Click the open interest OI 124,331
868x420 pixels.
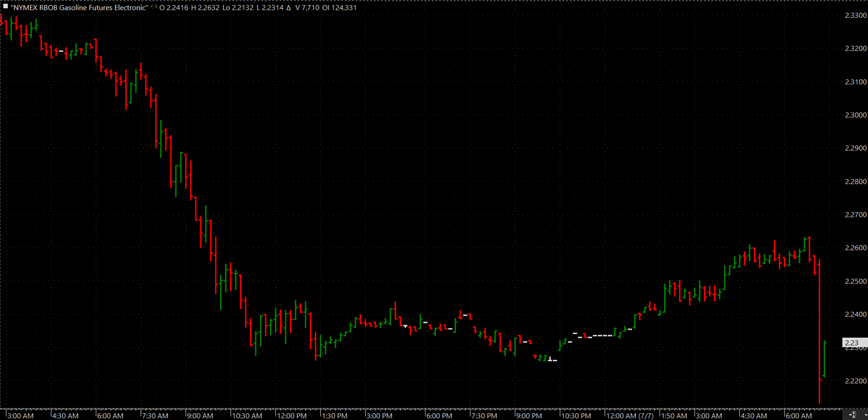point(339,7)
